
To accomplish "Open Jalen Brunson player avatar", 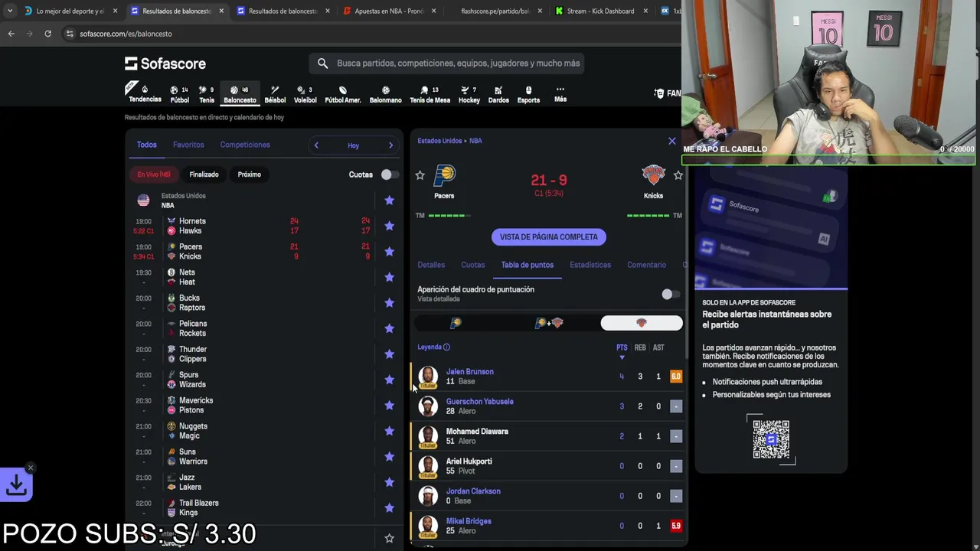I will pos(428,376).
